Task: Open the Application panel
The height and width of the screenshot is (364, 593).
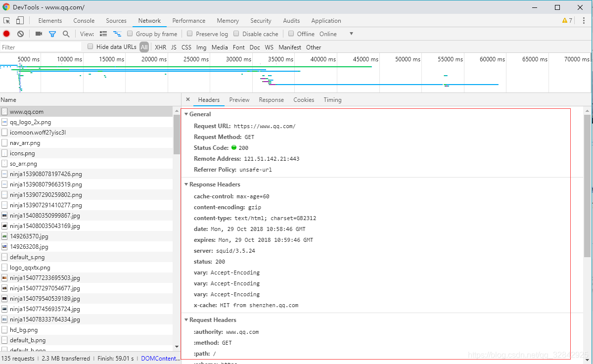Action: [326, 21]
